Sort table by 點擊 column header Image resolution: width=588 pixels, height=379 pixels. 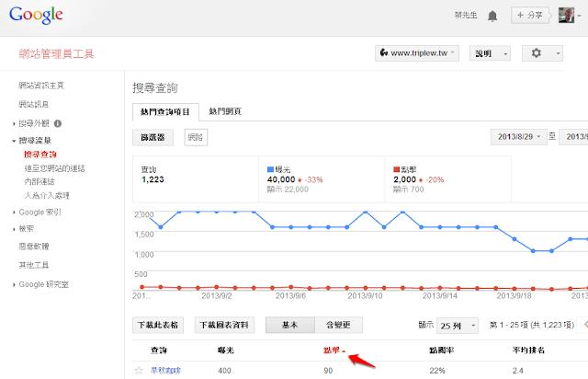click(334, 350)
